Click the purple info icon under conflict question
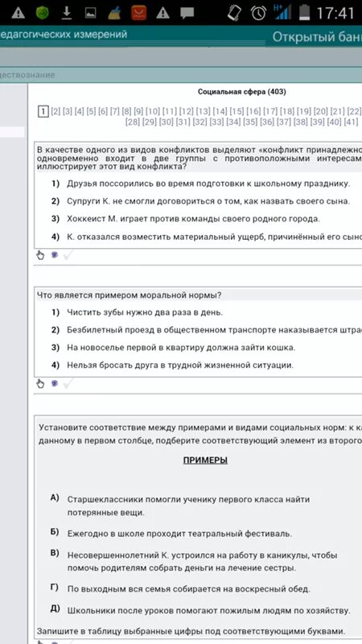The width and height of the screenshot is (362, 644). click(54, 255)
